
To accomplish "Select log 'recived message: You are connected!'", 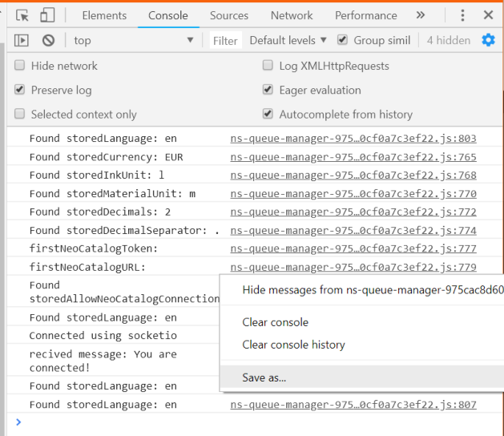I will tap(103, 361).
